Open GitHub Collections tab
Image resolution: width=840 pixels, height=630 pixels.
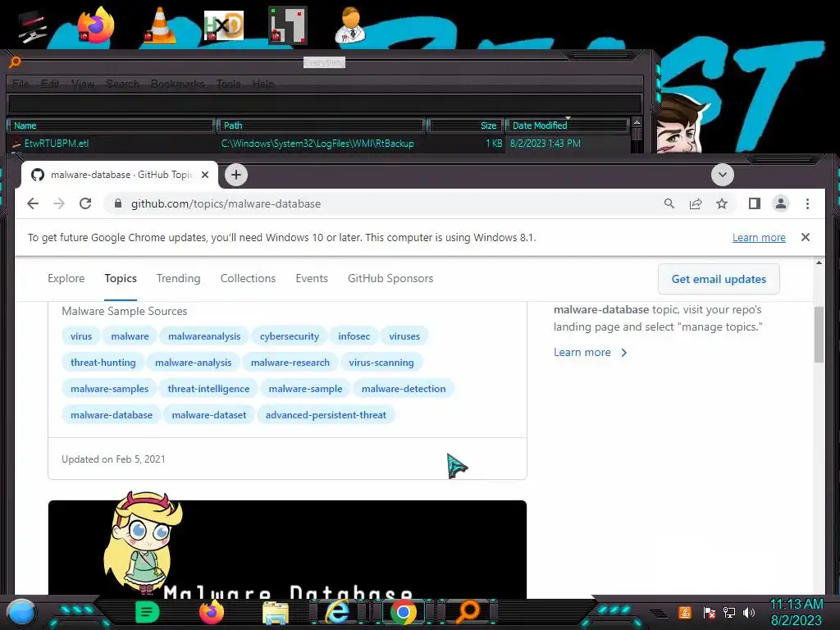pos(248,279)
